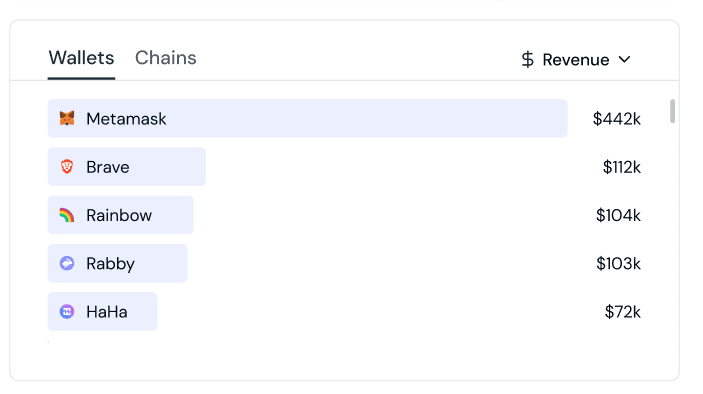Click the Metamask fox icon
Screen dimensions: 703x394
67,118
